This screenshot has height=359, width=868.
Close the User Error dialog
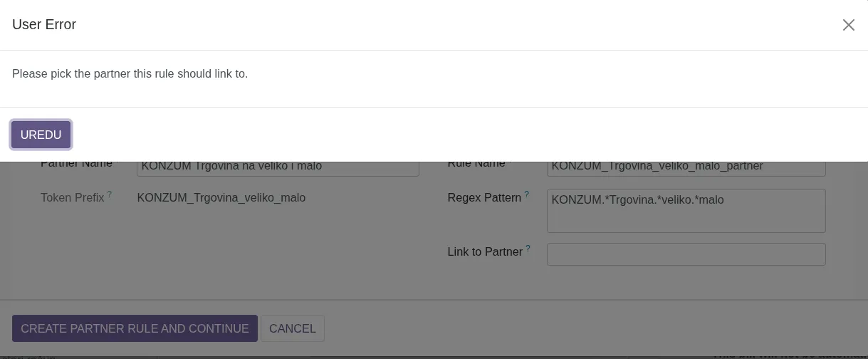(848, 25)
